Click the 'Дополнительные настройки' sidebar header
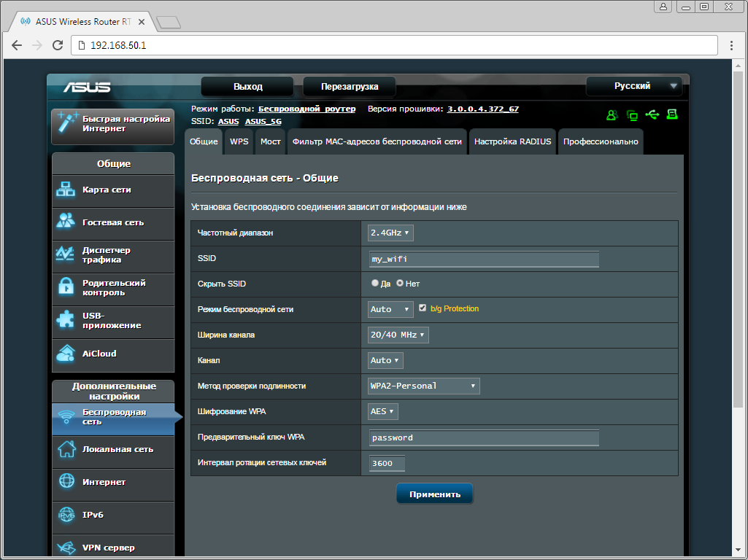 click(x=114, y=392)
